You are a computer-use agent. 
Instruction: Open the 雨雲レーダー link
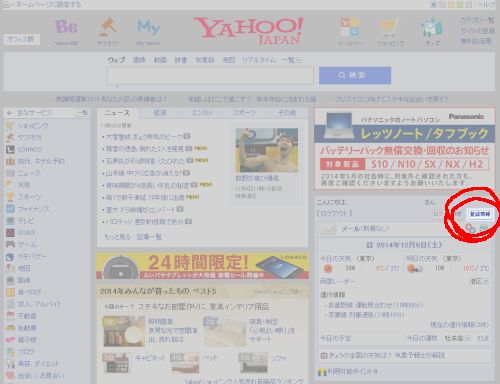point(337,281)
